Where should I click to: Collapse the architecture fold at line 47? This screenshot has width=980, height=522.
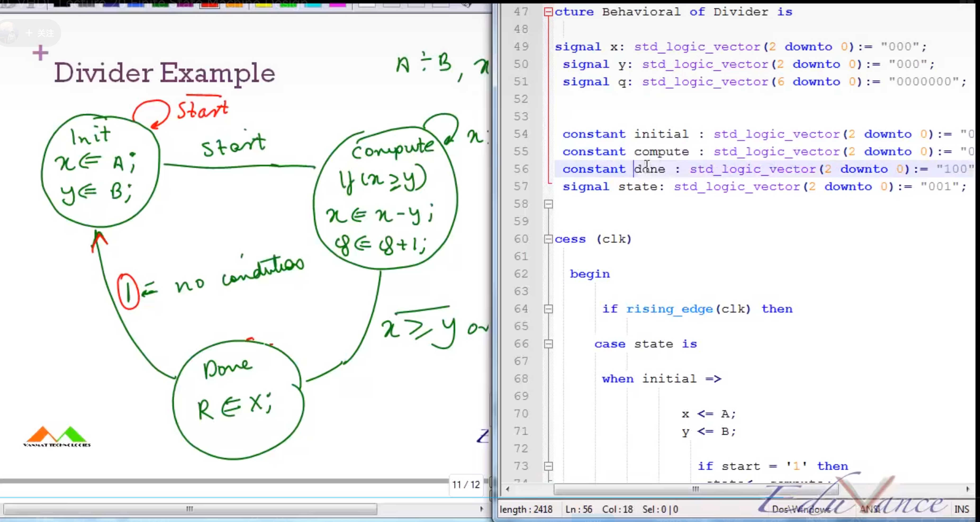pyautogui.click(x=548, y=12)
